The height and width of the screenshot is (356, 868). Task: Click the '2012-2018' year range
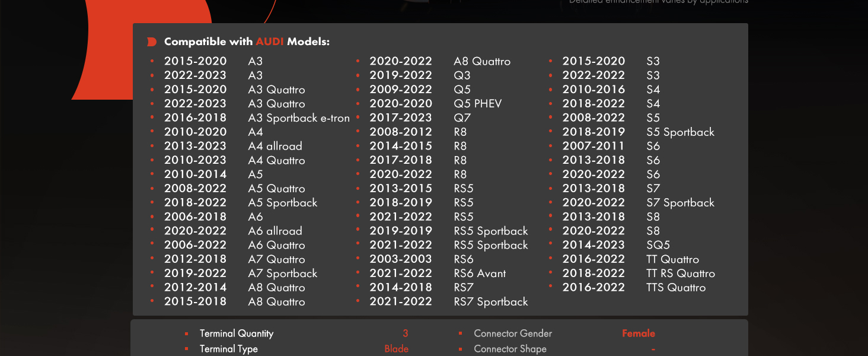pos(196,259)
